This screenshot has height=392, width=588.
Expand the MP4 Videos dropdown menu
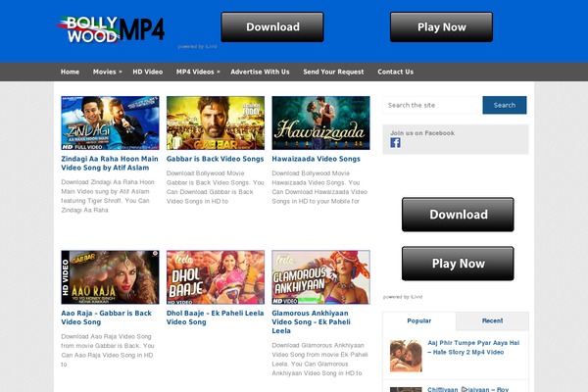coord(198,72)
